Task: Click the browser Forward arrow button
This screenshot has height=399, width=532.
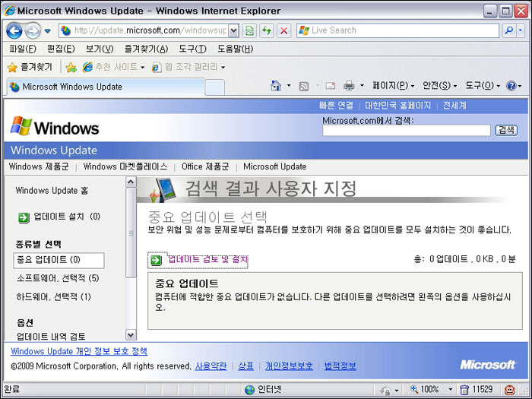Action: [x=33, y=31]
